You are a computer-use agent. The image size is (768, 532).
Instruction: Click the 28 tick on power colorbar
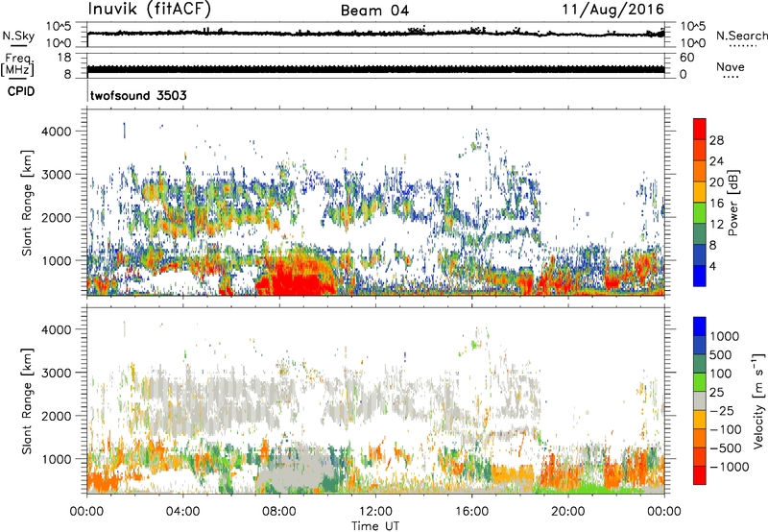coord(716,140)
